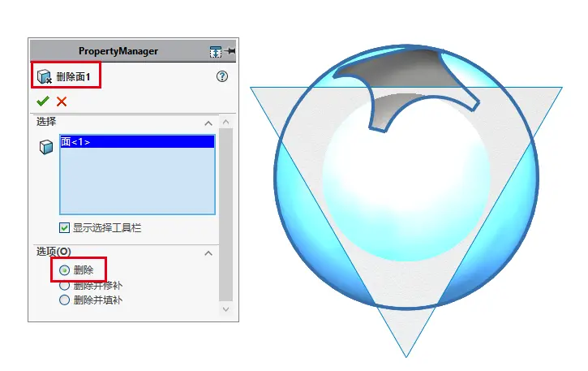
Task: Click the 删除面1 feature name label
Action: click(x=74, y=77)
